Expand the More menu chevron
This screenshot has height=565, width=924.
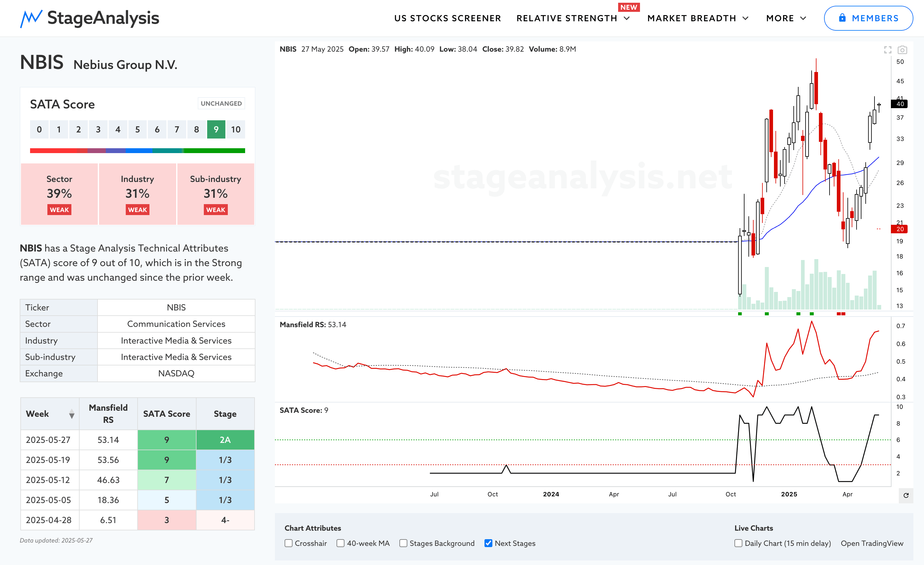803,18
